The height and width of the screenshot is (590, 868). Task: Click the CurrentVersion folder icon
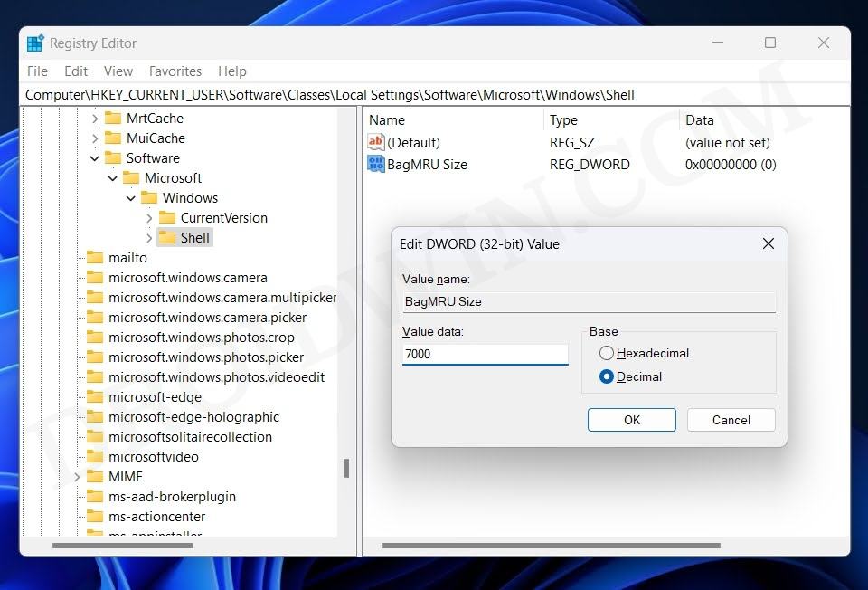pos(169,217)
